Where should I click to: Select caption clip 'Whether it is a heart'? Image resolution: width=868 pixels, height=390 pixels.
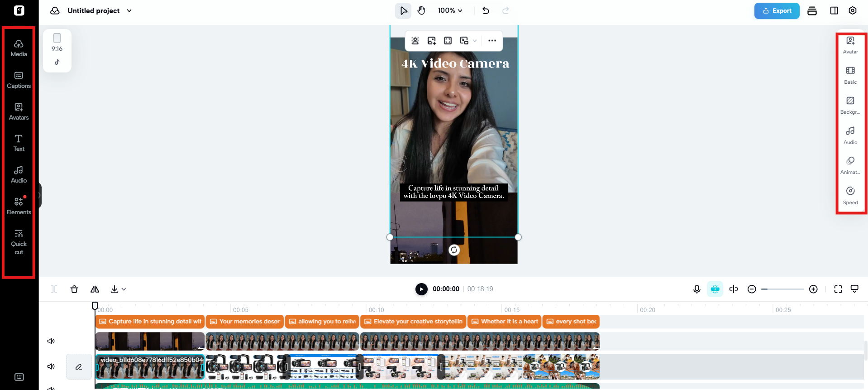[505, 322]
